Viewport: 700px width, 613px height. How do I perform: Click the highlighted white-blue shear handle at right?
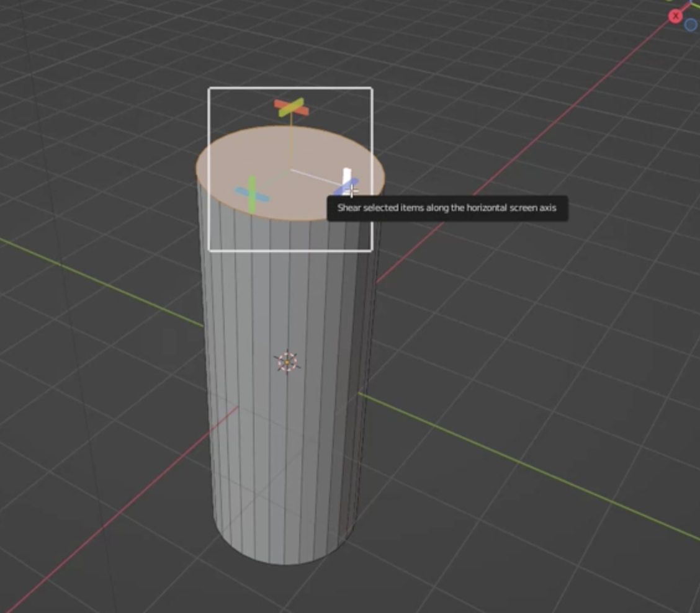(x=346, y=183)
